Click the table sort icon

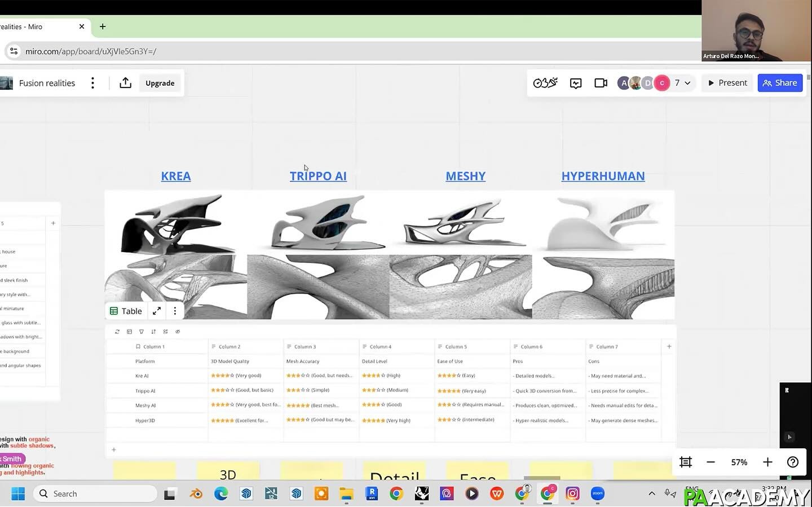(153, 332)
